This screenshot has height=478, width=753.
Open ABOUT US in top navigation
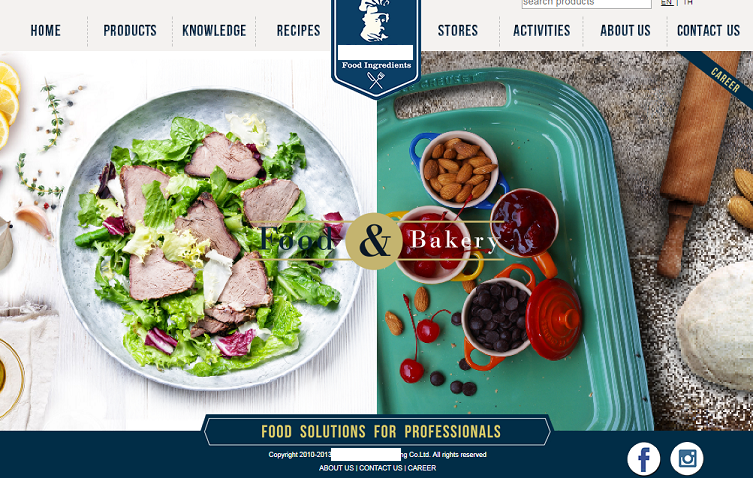coord(625,31)
